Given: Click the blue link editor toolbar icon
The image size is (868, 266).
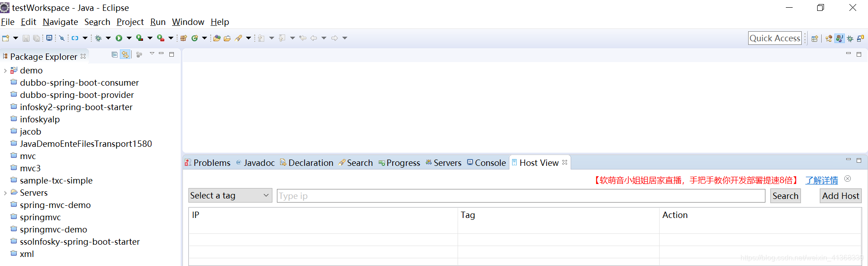Looking at the screenshot, I should point(75,38).
